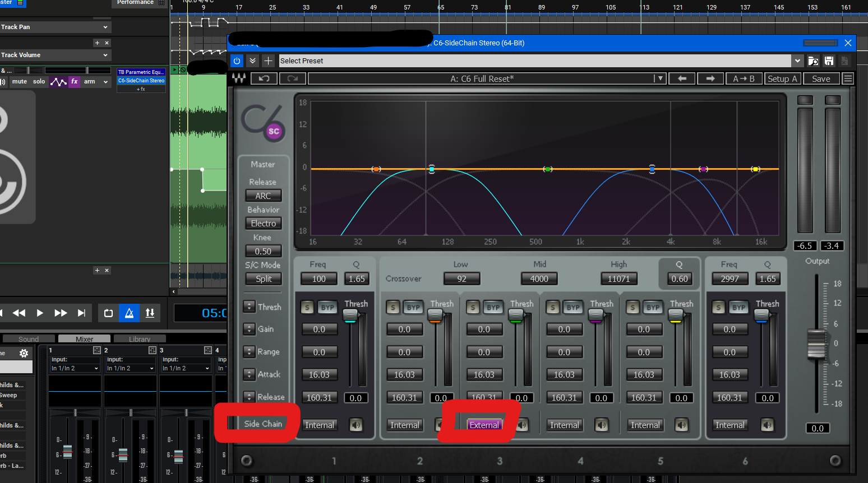
Task: Bypass band 1 with BYP button
Action: [x=327, y=307]
